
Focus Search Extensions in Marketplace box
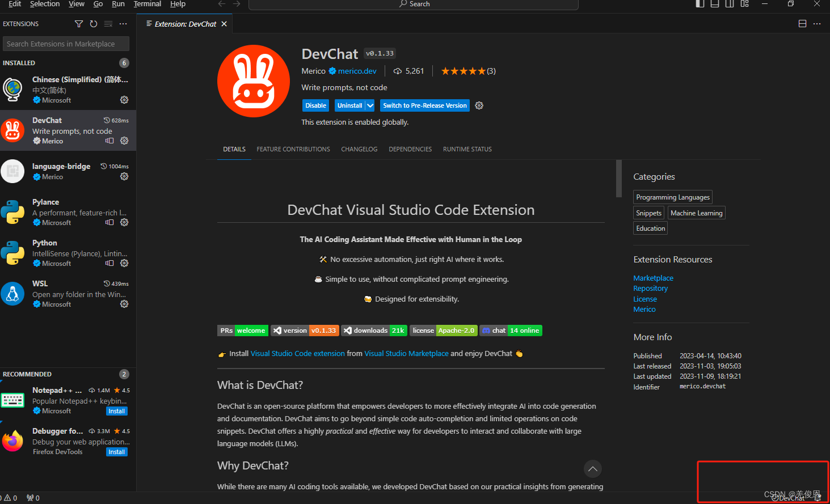[66, 44]
